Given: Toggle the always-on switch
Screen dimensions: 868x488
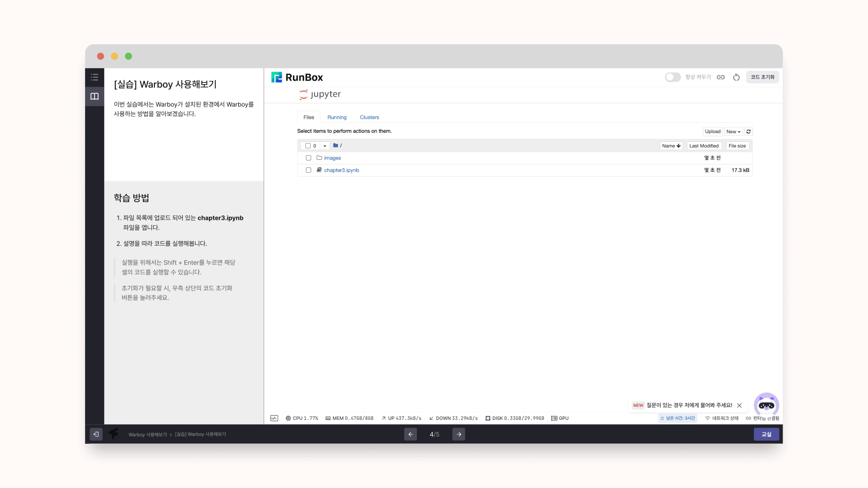Looking at the screenshot, I should [x=673, y=77].
